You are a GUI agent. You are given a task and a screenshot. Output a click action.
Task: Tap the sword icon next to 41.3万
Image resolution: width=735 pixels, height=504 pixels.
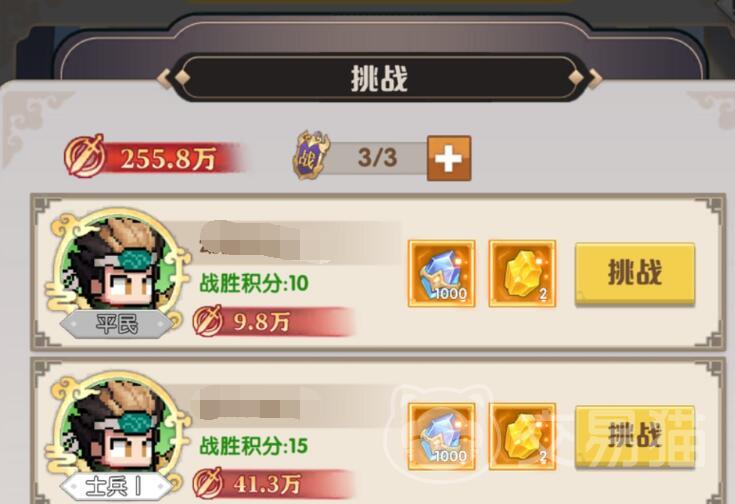pos(208,483)
